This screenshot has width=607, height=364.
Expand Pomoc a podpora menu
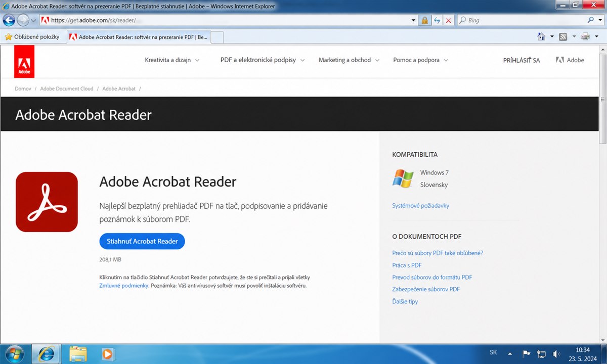click(420, 60)
